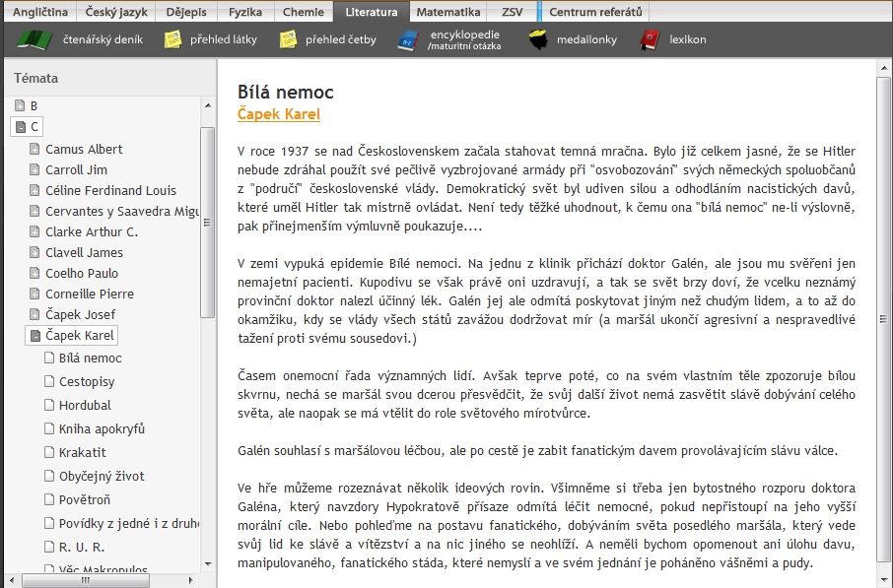
Task: Click the topics tree scroll up arrow
Action: (208, 105)
